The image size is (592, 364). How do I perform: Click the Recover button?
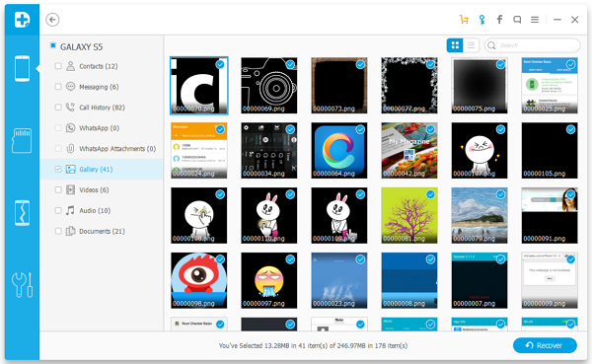point(545,345)
